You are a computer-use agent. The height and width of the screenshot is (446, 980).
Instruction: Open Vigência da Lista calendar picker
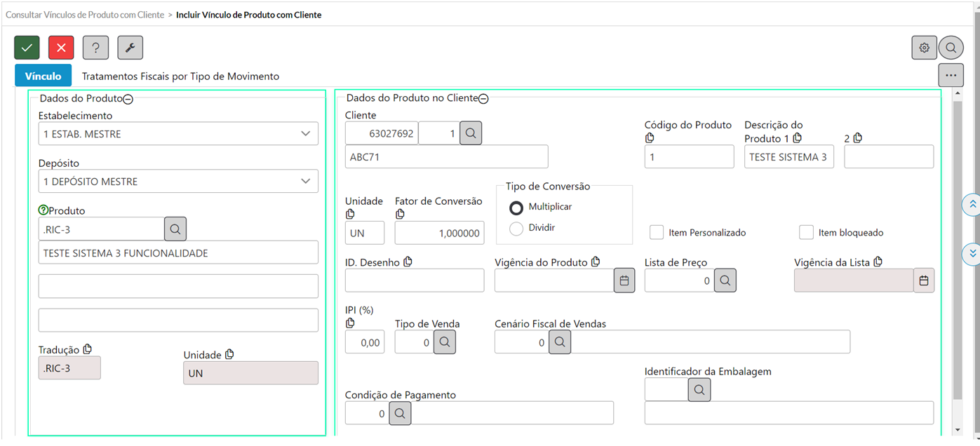click(x=924, y=281)
